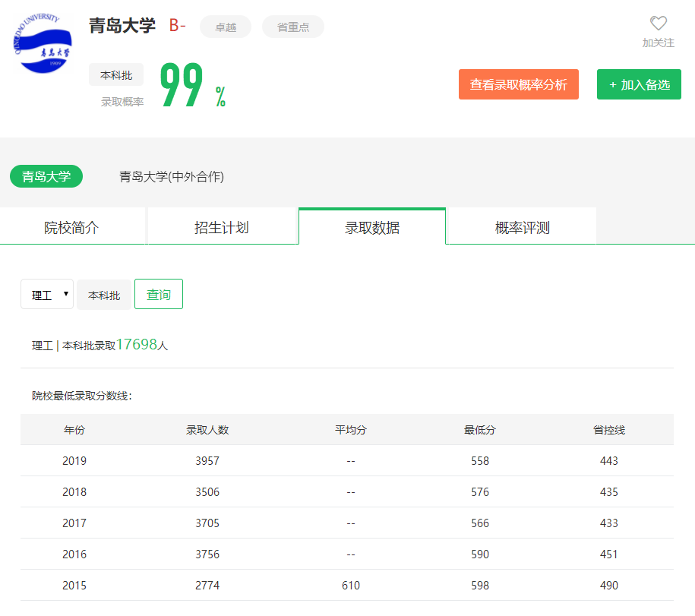Open the 概率评测 tab

click(x=523, y=227)
